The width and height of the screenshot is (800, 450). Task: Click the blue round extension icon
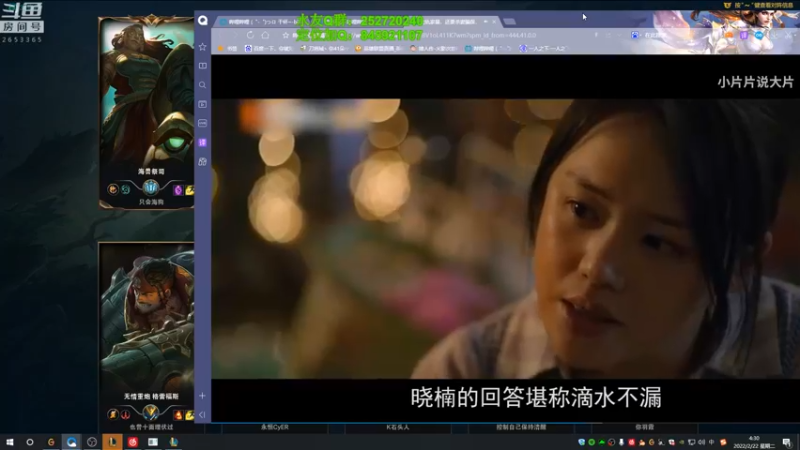pos(759,35)
